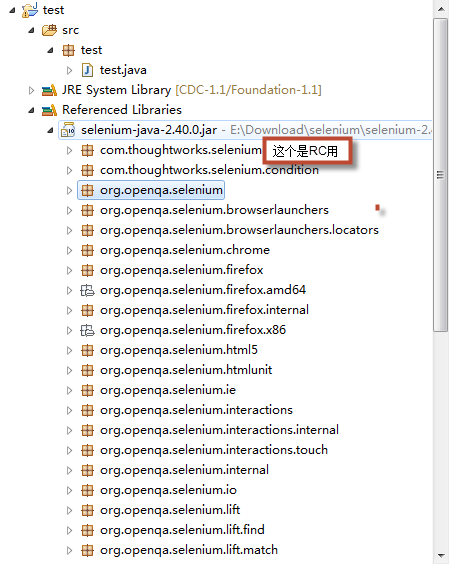Viewport: 449px width, 564px height.
Task: Click the JRE System Library icon
Action: (x=49, y=90)
